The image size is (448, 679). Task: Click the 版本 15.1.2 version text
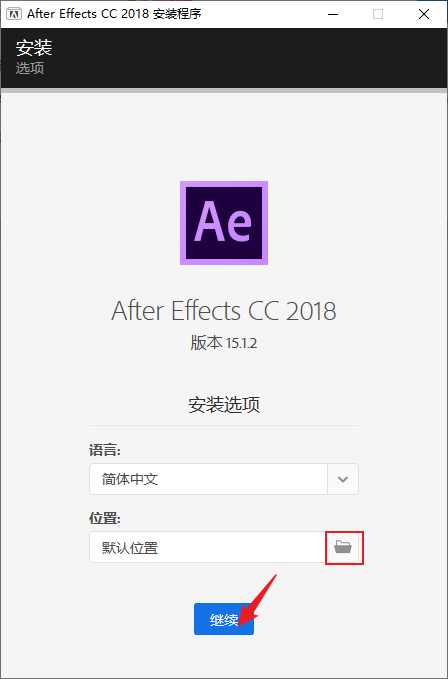(224, 343)
